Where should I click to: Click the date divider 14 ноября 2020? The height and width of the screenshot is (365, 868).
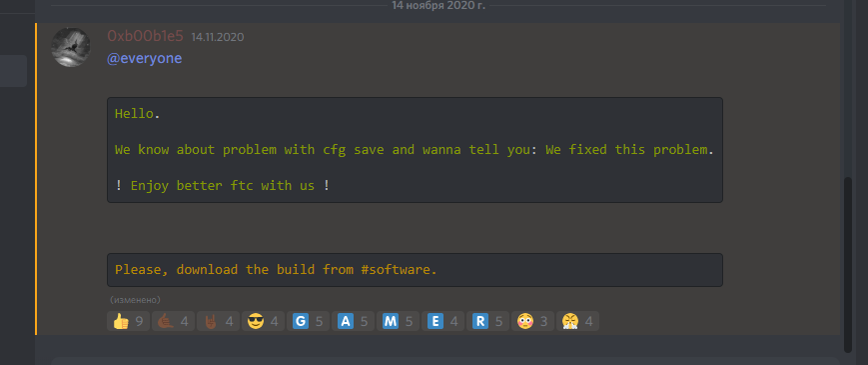pos(438,5)
